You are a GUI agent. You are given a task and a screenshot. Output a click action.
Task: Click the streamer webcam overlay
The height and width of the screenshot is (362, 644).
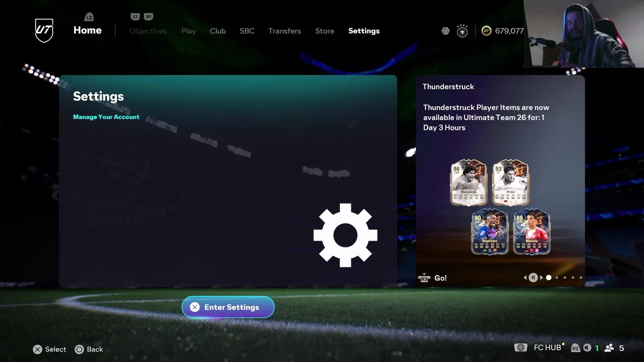pos(584,34)
